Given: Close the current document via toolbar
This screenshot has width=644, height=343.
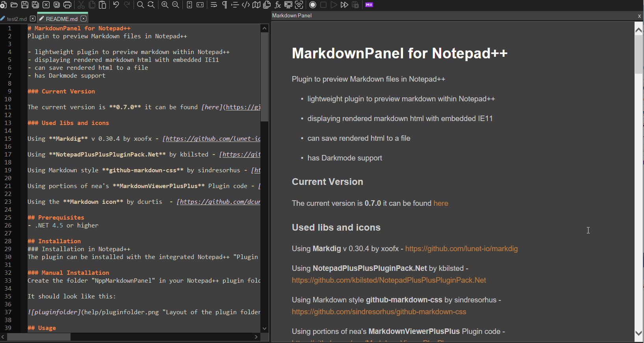Looking at the screenshot, I should (46, 5).
